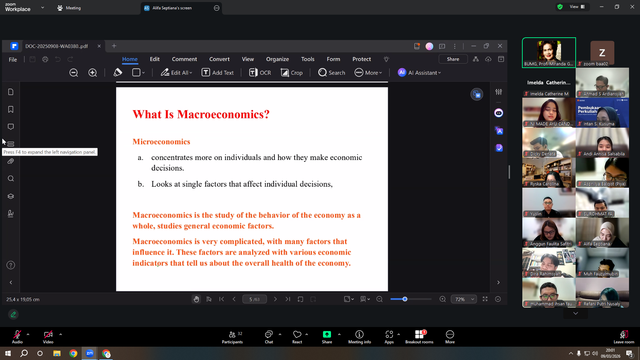This screenshot has height=360, width=640.
Task: Open the Organize tab
Action: tap(277, 59)
